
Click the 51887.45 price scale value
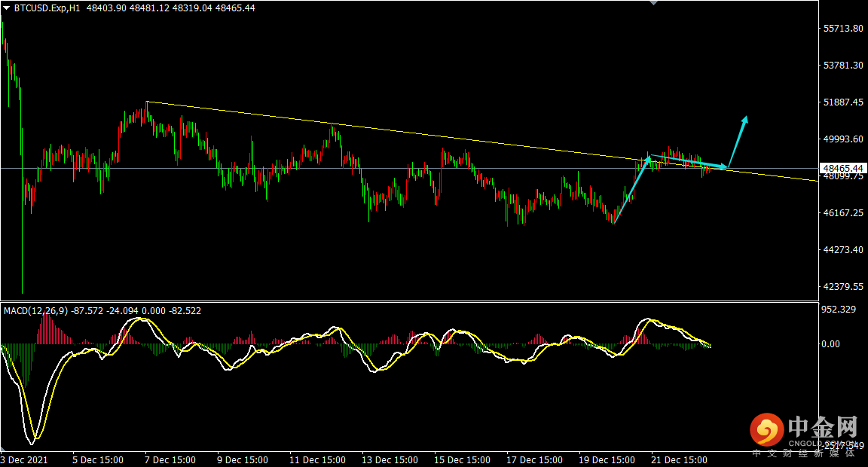843,102
